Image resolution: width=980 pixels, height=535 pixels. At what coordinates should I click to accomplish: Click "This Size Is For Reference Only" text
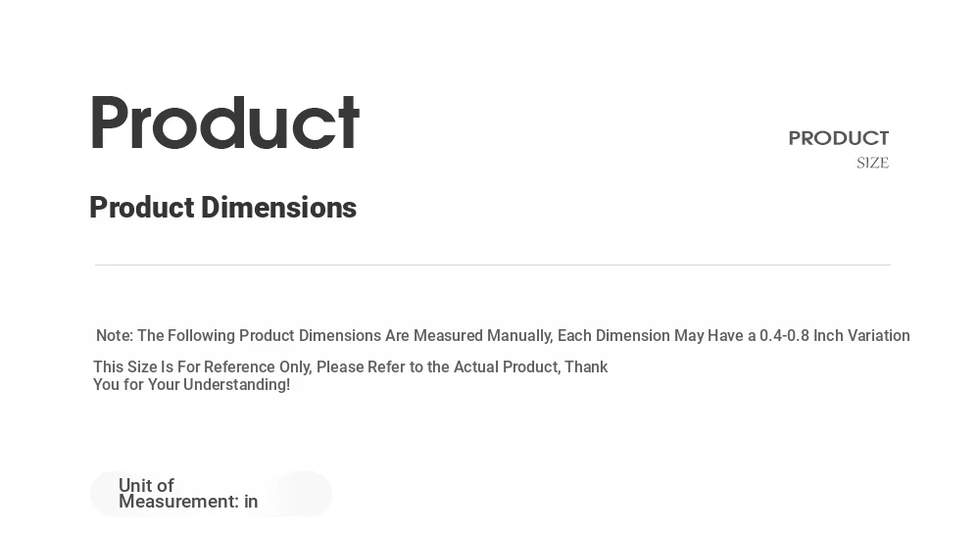coord(203,366)
